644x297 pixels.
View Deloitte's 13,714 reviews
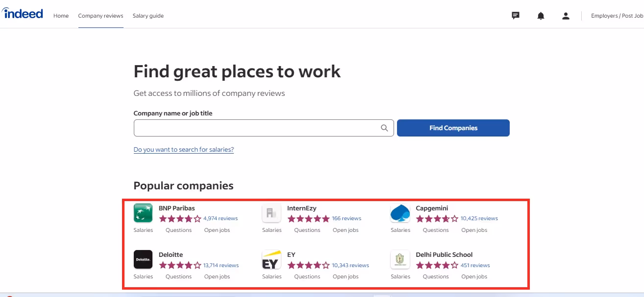221,265
